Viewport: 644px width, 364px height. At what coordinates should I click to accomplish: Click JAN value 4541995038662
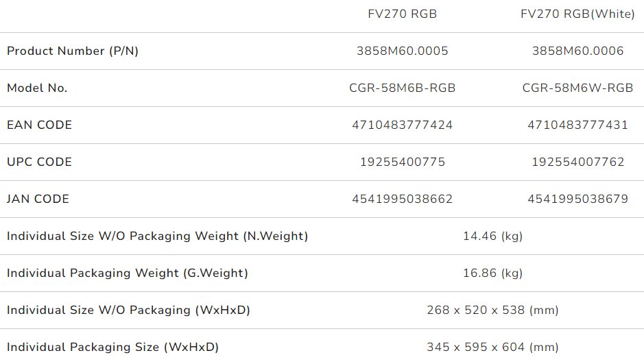coord(403,199)
